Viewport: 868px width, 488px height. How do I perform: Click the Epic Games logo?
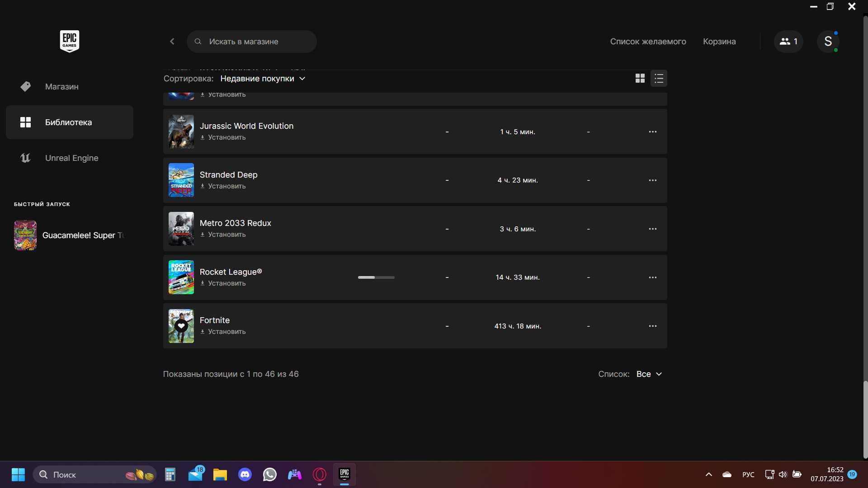pyautogui.click(x=70, y=42)
